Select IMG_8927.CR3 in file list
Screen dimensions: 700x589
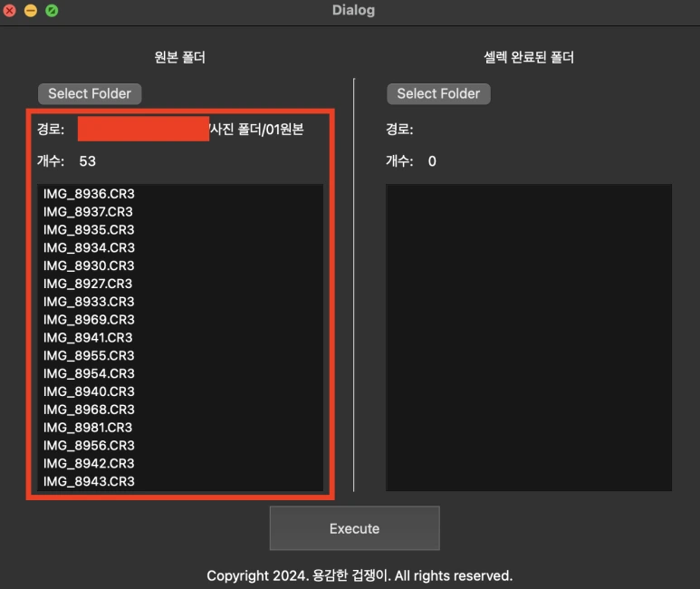[180, 284]
